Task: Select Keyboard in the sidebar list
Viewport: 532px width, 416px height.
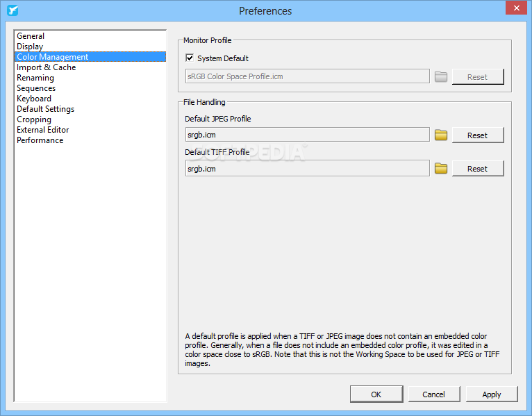Action: click(34, 99)
